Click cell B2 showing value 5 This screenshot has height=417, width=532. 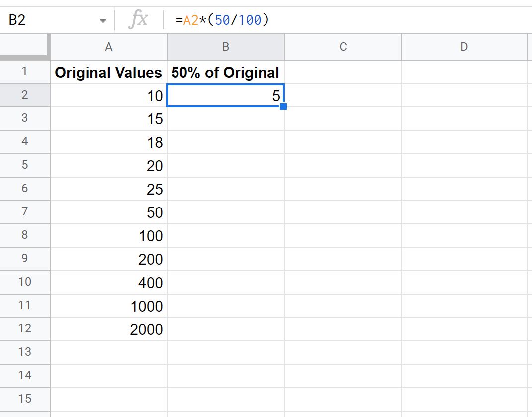point(226,96)
